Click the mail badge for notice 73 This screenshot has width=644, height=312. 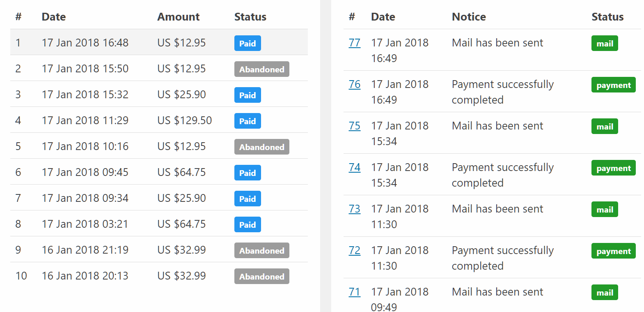[605, 209]
